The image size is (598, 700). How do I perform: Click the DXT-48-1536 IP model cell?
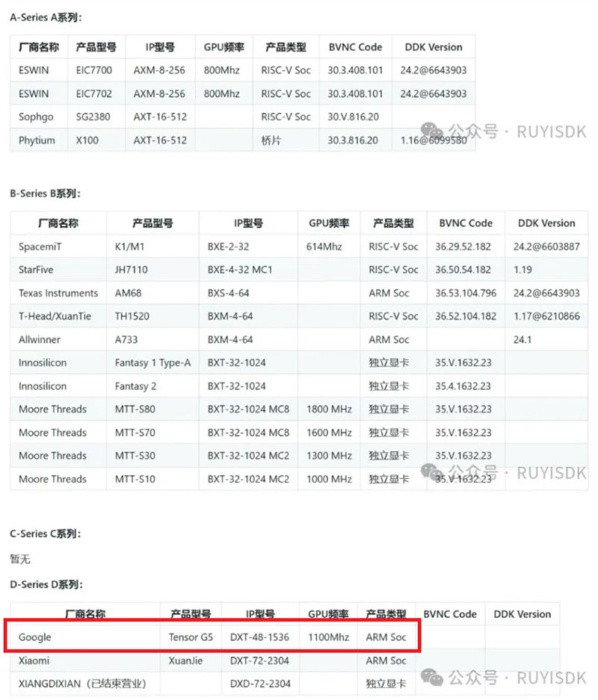259,637
